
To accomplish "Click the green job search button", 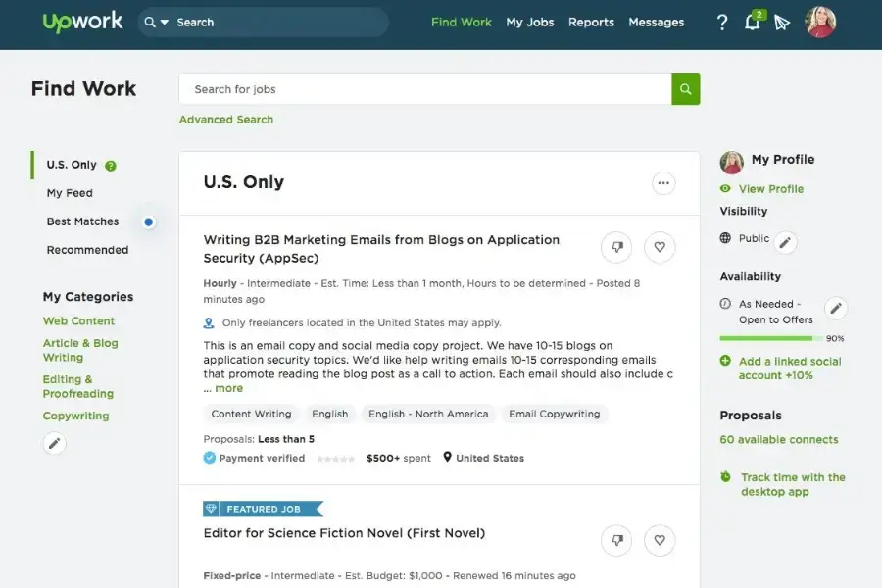I will pos(686,89).
